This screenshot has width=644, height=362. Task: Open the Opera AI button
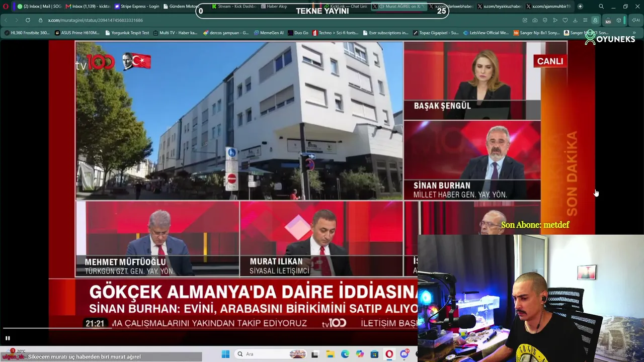click(x=635, y=20)
